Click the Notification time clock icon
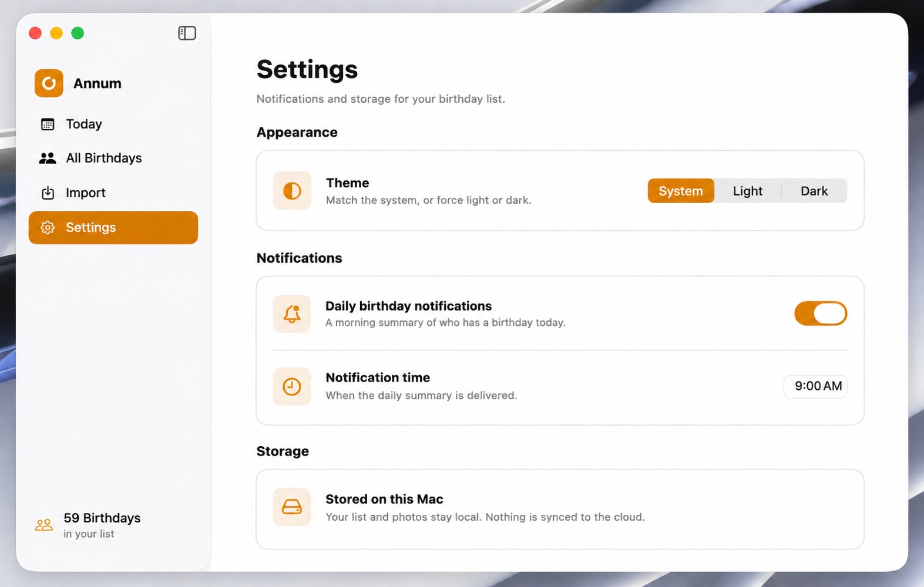 click(x=292, y=386)
